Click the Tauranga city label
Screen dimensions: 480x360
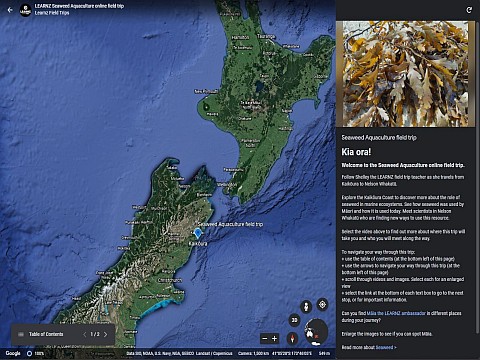click(266, 36)
